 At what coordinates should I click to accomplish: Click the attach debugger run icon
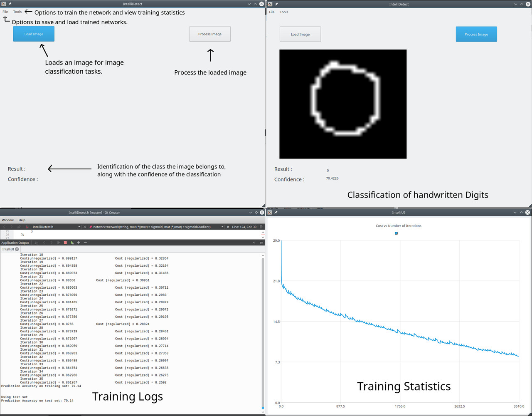pos(72,243)
